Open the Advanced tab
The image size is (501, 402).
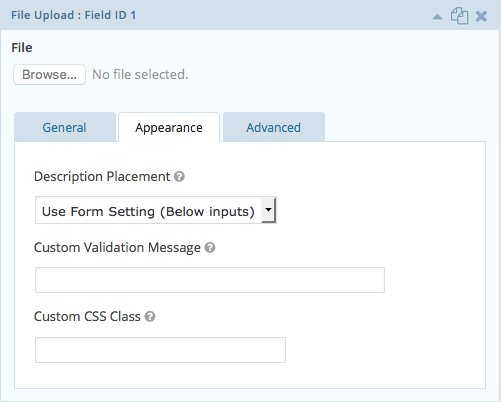click(274, 128)
